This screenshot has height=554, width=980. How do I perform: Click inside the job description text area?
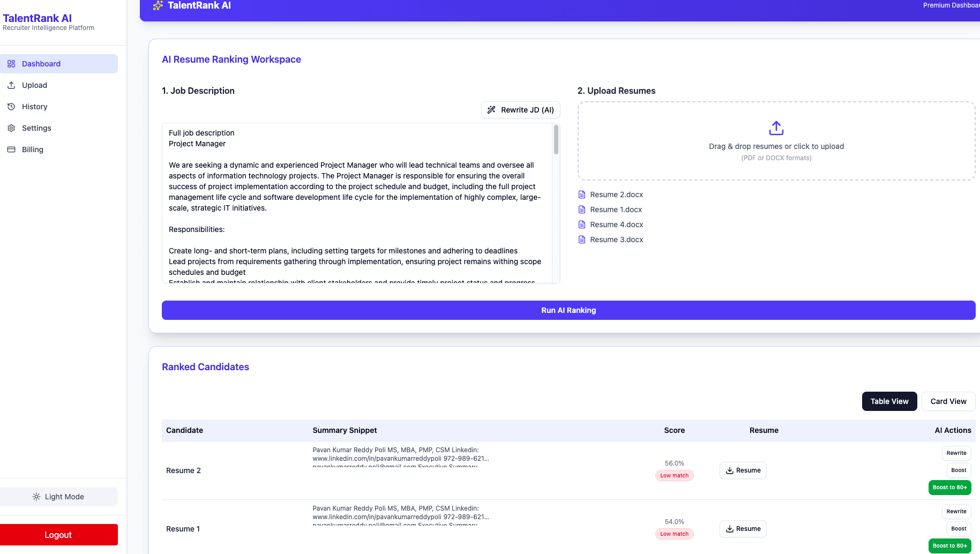coord(359,204)
